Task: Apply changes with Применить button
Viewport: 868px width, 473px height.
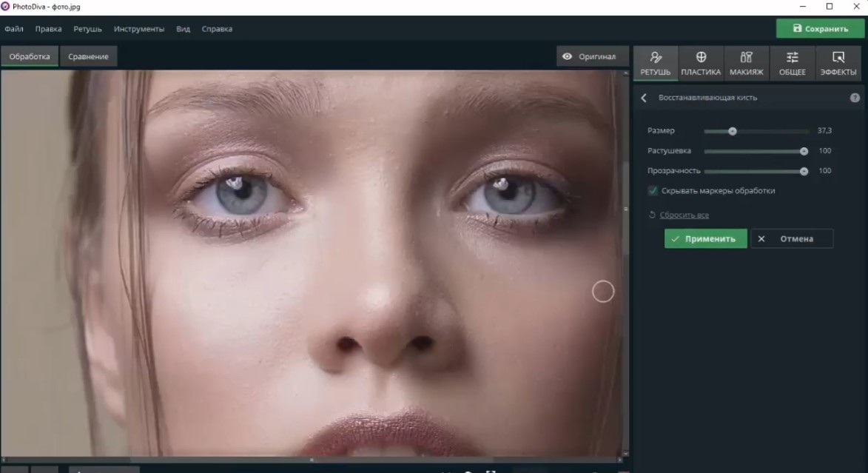Action: pos(705,238)
